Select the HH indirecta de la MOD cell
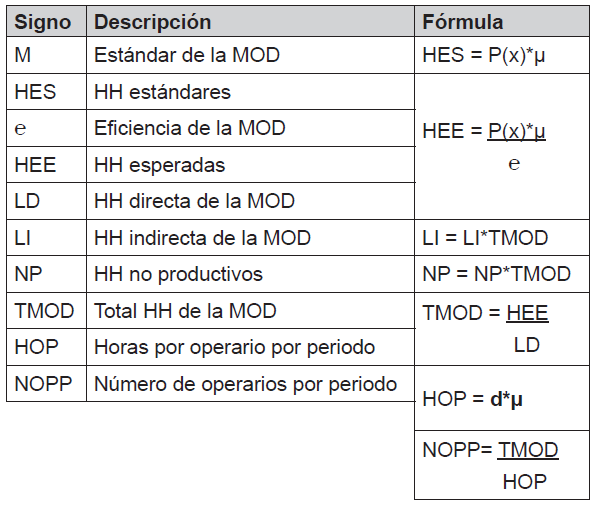 (x=202, y=238)
